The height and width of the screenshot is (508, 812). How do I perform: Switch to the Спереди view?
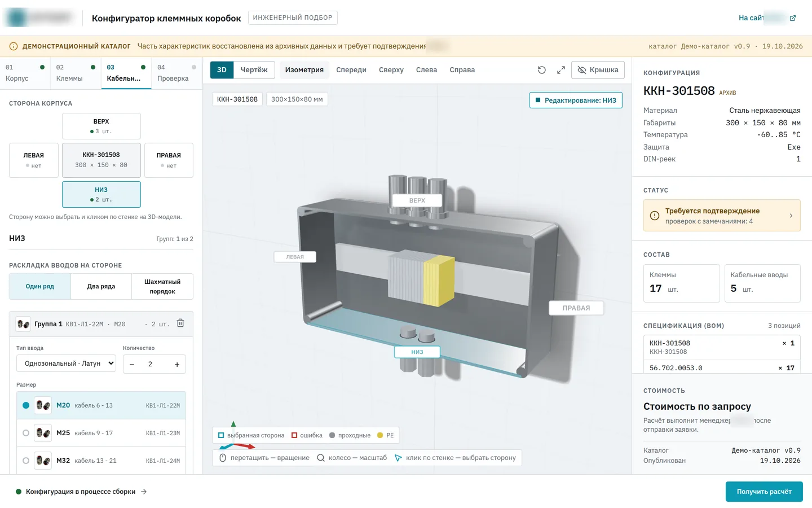point(351,70)
